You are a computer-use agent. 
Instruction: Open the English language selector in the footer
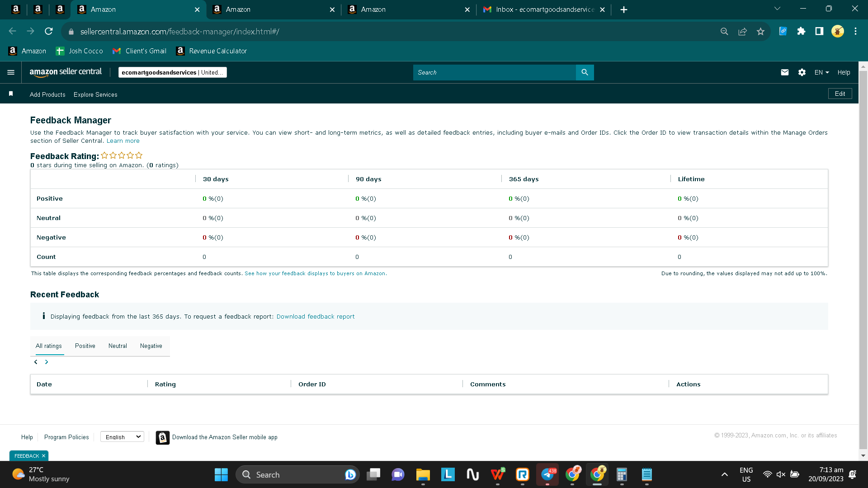point(123,437)
